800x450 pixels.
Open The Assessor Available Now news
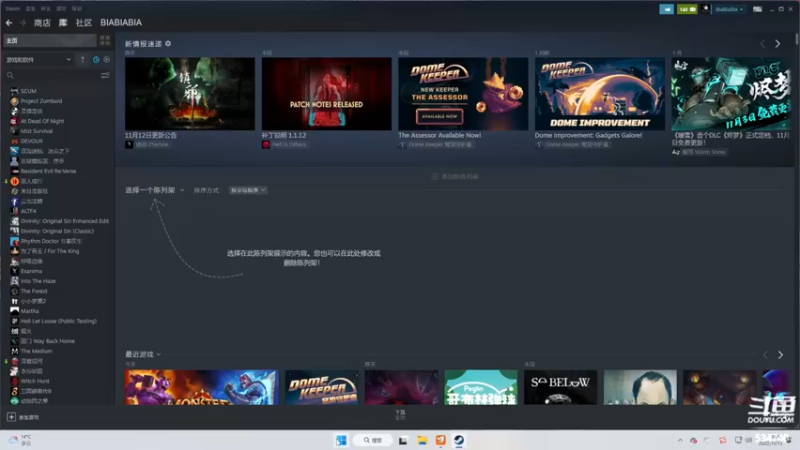click(463, 94)
